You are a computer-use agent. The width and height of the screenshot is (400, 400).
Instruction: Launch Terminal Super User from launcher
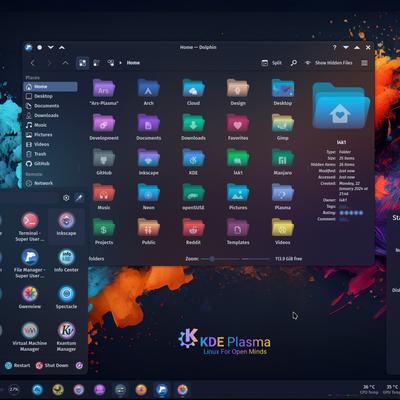point(30,227)
